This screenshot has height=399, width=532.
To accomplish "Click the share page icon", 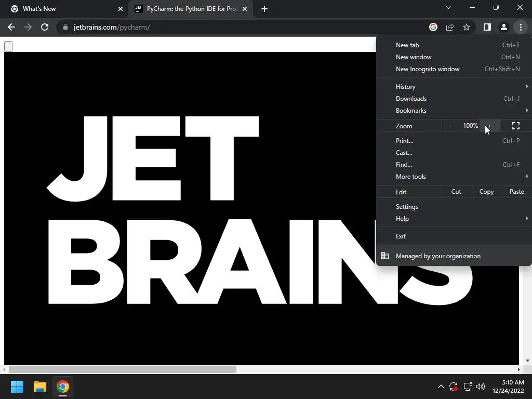I will tap(450, 27).
